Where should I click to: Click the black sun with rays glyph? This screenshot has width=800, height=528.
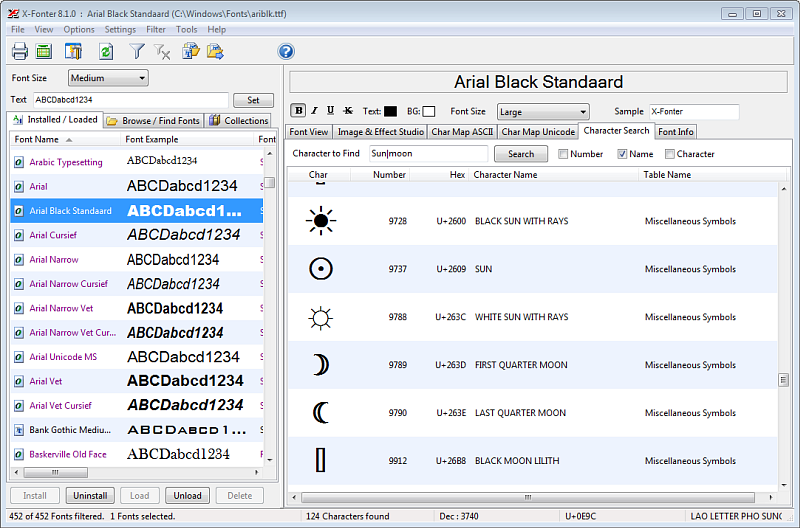pyautogui.click(x=321, y=221)
